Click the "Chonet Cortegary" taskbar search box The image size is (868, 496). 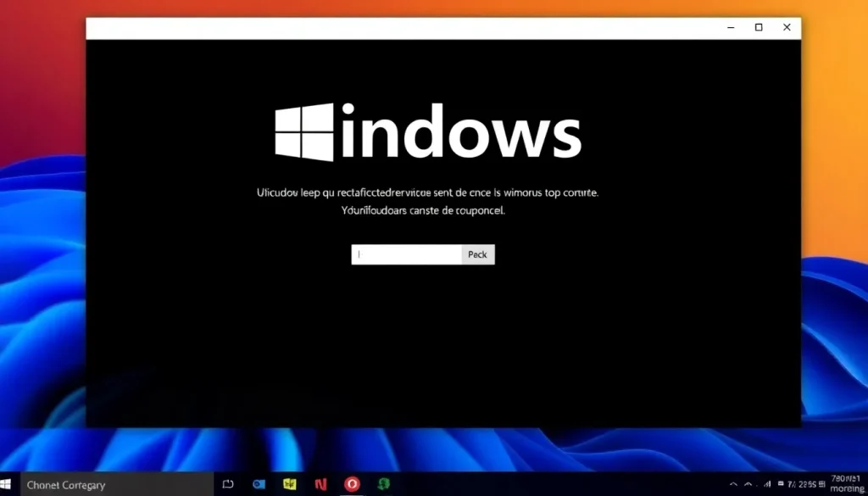pos(117,485)
